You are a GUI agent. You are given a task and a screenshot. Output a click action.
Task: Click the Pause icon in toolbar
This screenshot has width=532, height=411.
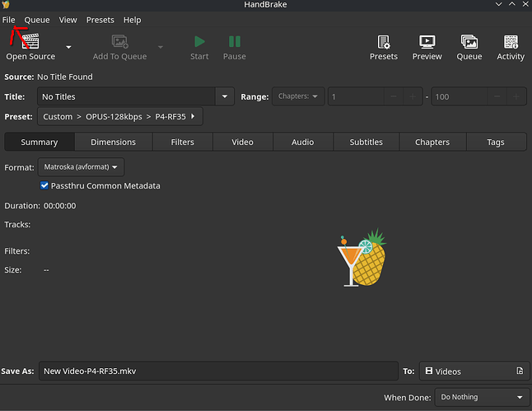pyautogui.click(x=235, y=41)
